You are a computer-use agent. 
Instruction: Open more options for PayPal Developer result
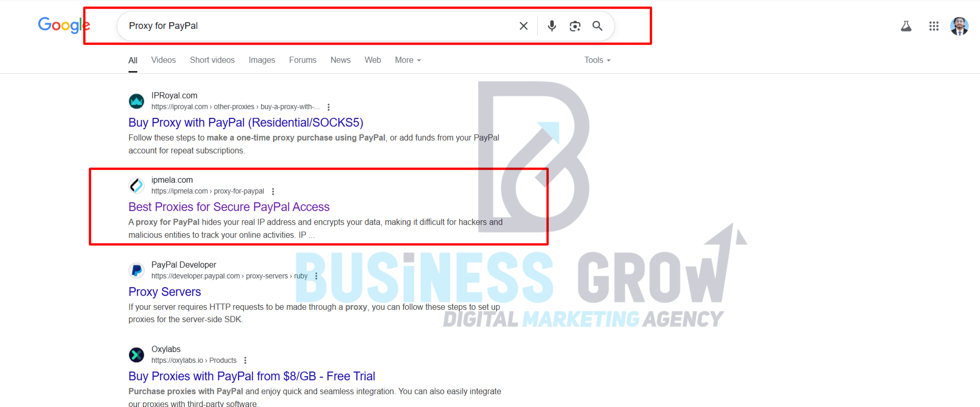[316, 276]
